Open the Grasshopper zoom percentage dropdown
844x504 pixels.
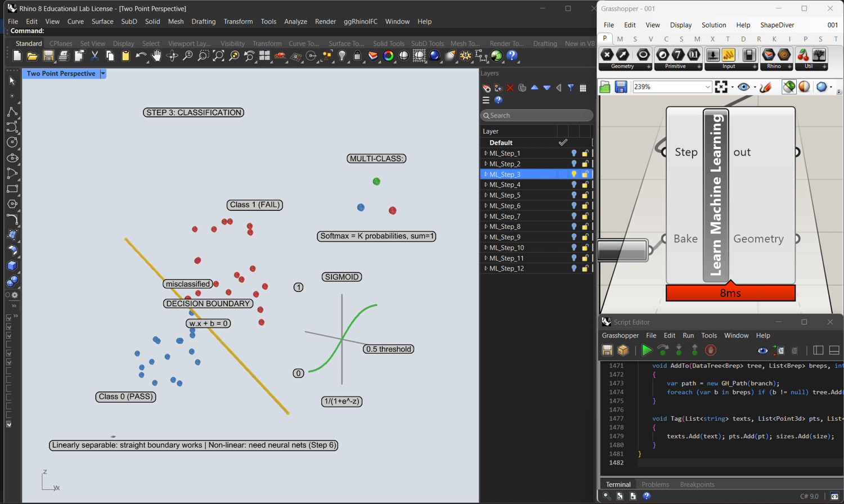coord(707,87)
